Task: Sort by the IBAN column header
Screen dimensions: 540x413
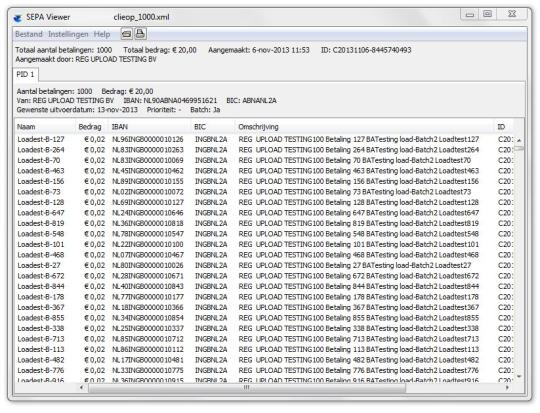Action: pyautogui.click(x=150, y=127)
